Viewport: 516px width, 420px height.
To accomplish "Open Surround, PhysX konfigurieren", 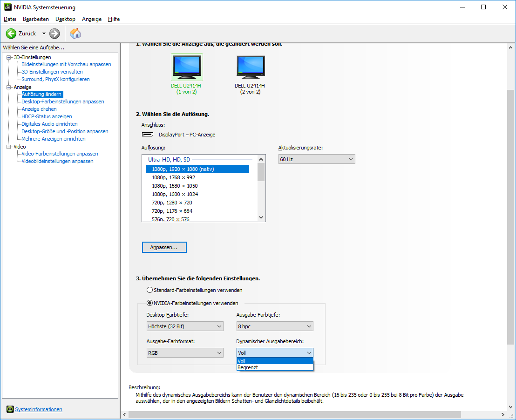I will pyautogui.click(x=55, y=79).
